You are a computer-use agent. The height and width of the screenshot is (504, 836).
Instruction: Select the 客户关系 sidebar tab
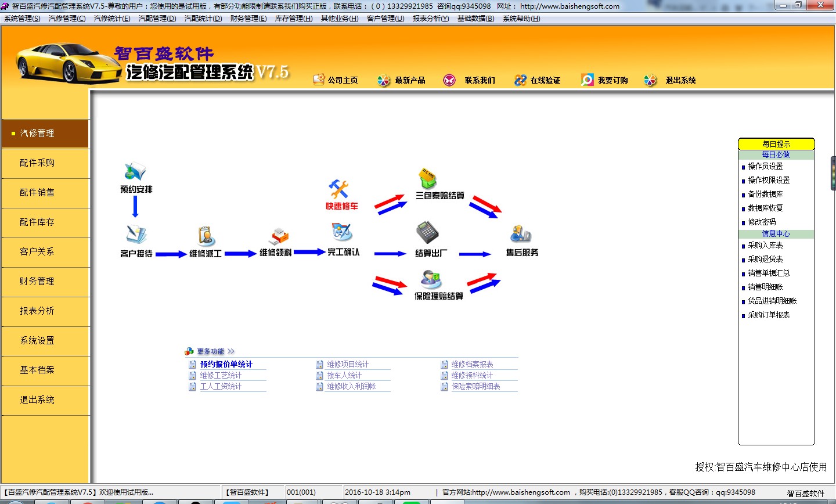[x=45, y=252]
